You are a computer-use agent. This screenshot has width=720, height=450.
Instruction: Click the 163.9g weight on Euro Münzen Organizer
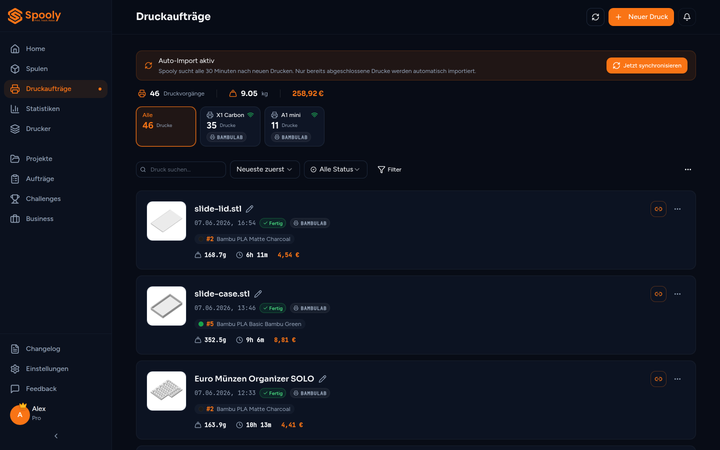[210, 425]
